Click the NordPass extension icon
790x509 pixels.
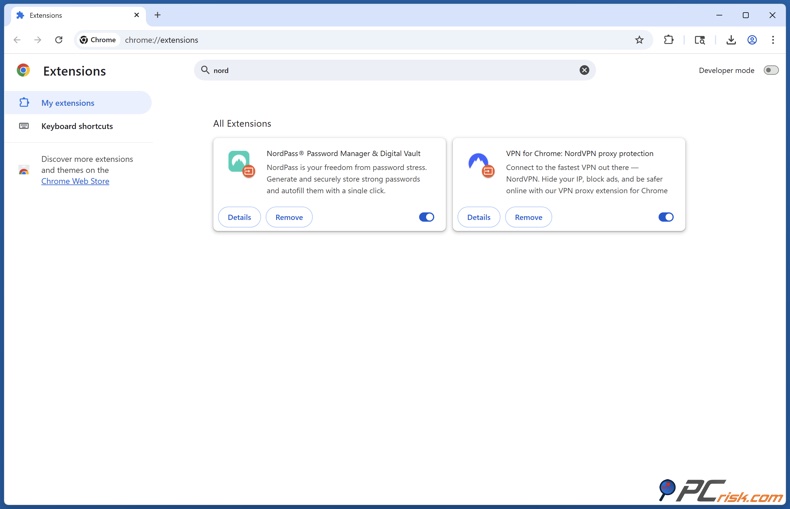pyautogui.click(x=239, y=162)
